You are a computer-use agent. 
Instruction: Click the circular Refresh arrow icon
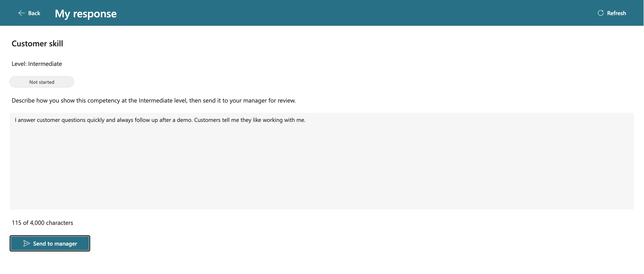click(x=601, y=13)
